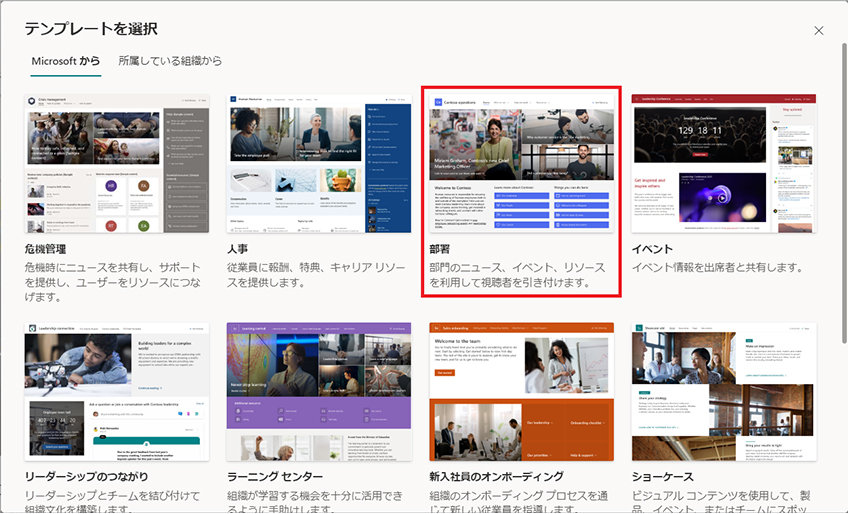
Task: Select the 人事 template thumbnail
Action: 319,164
